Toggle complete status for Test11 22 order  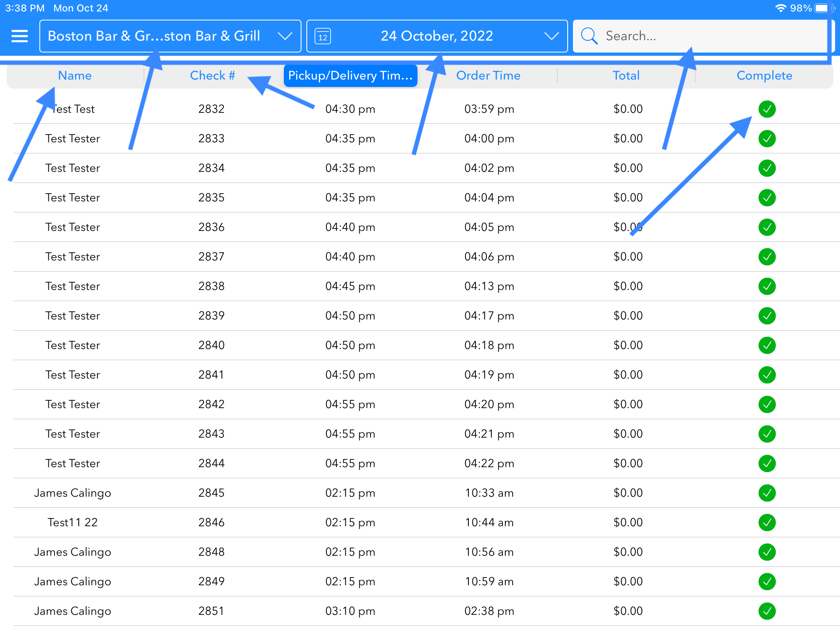(x=767, y=523)
